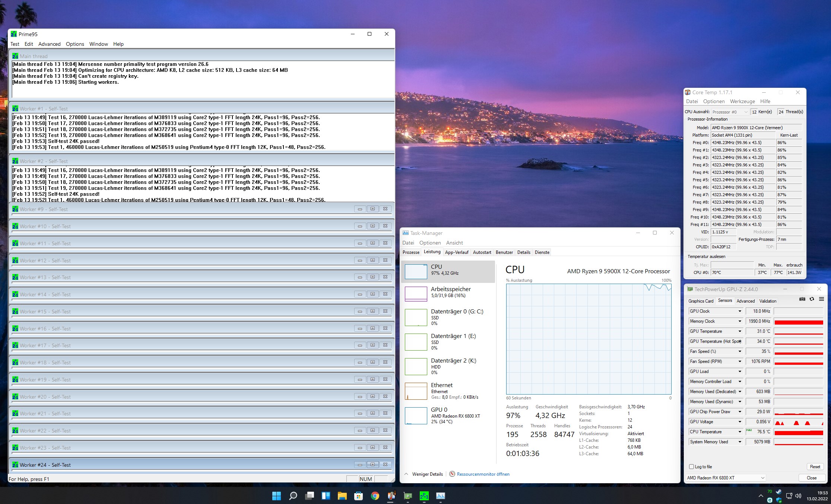Enable the Log to file checkbox

click(692, 467)
